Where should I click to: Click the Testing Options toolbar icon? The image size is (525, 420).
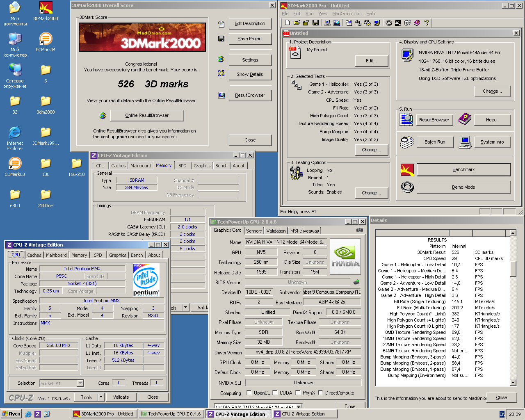[x=367, y=23]
